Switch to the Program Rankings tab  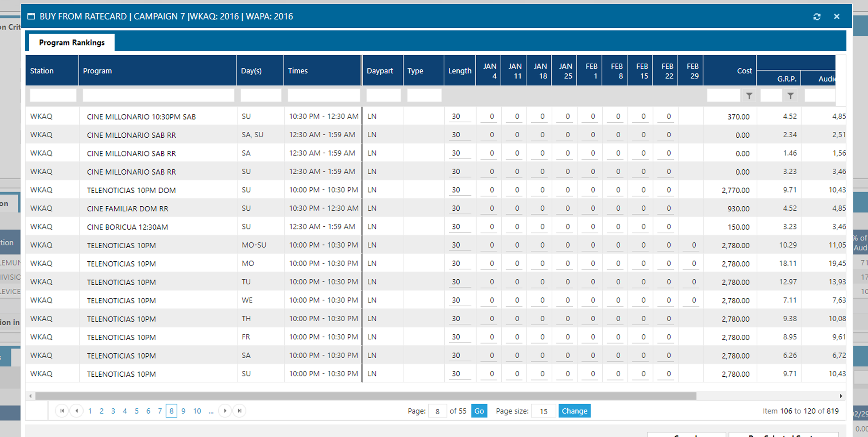pyautogui.click(x=72, y=42)
